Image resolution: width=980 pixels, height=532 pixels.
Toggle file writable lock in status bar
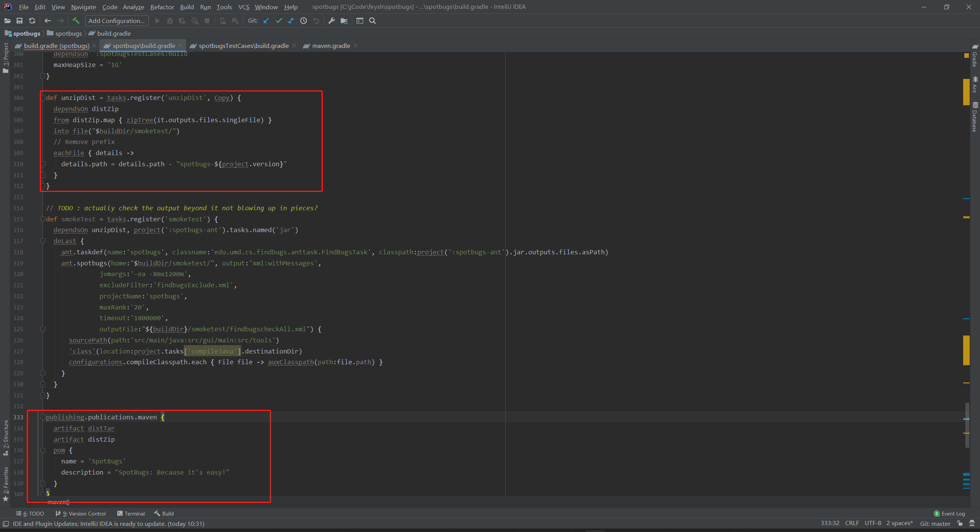coord(960,524)
